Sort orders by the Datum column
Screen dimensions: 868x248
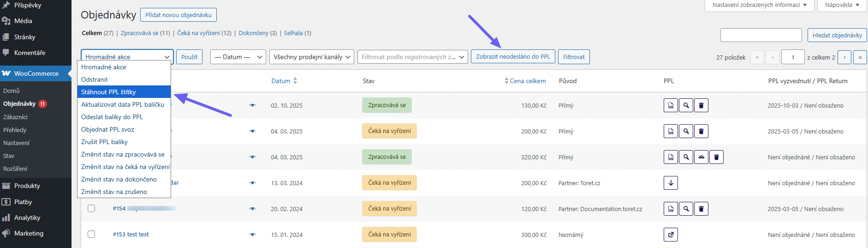pyautogui.click(x=281, y=81)
